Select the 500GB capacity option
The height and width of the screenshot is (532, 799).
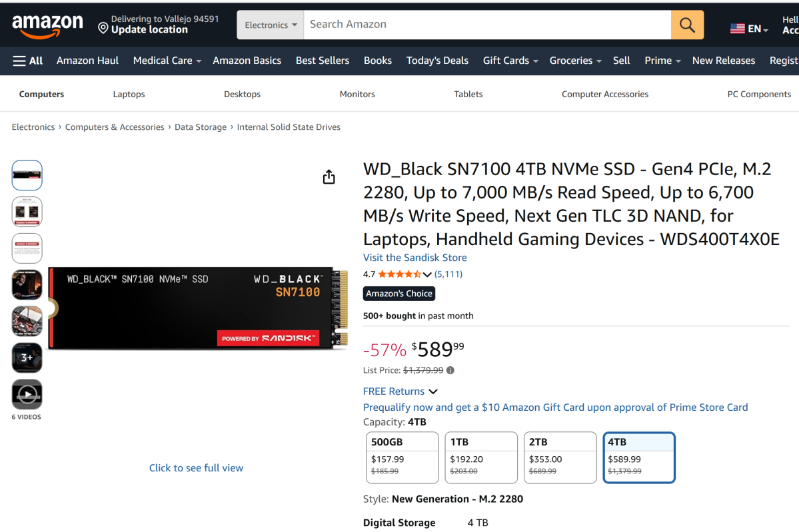pyautogui.click(x=402, y=457)
